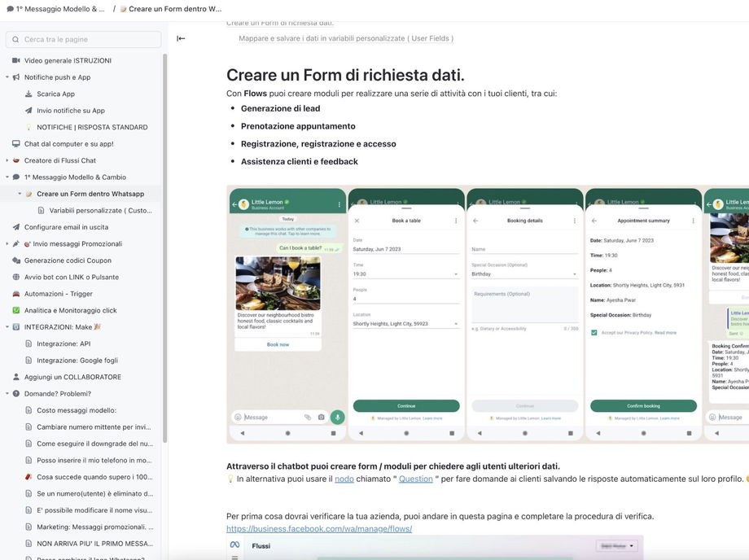Viewport: 749px width, 560px height.
Task: Collapse the Notifiche push e App section
Action: pos(7,77)
